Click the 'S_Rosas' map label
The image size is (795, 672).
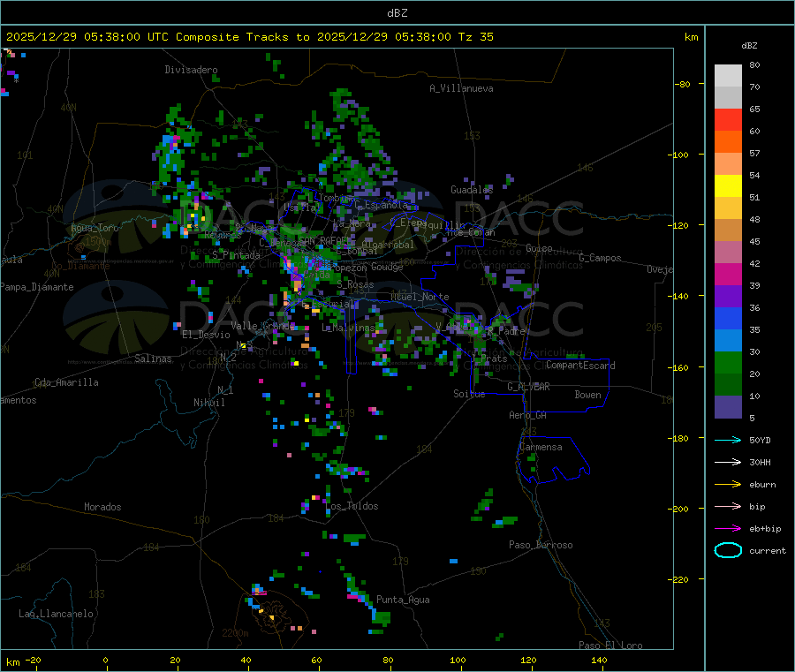(x=355, y=285)
